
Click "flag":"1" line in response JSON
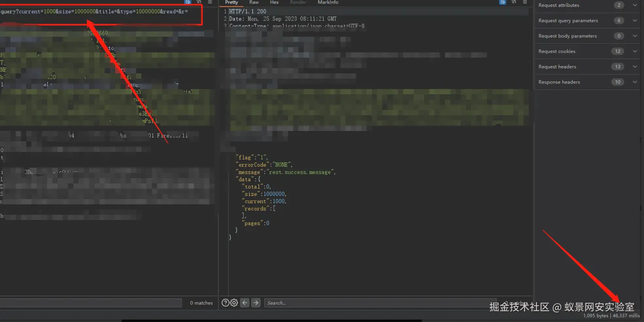[252, 157]
